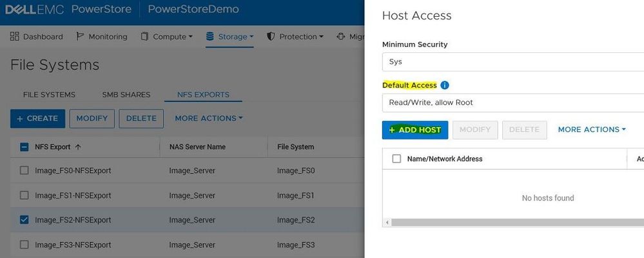This screenshot has width=644, height=258.
Task: Click the Image_FS2 file system cell
Action: 296,220
